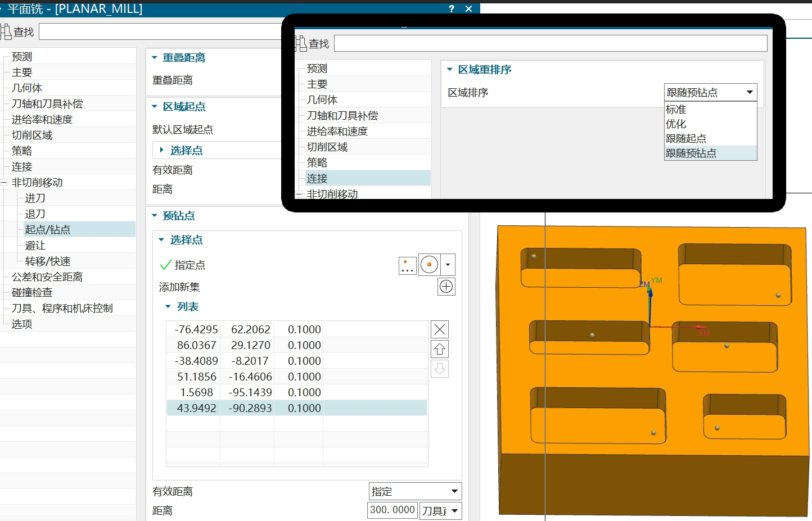Select 选项 in left tree
The width and height of the screenshot is (812, 521).
click(x=22, y=324)
